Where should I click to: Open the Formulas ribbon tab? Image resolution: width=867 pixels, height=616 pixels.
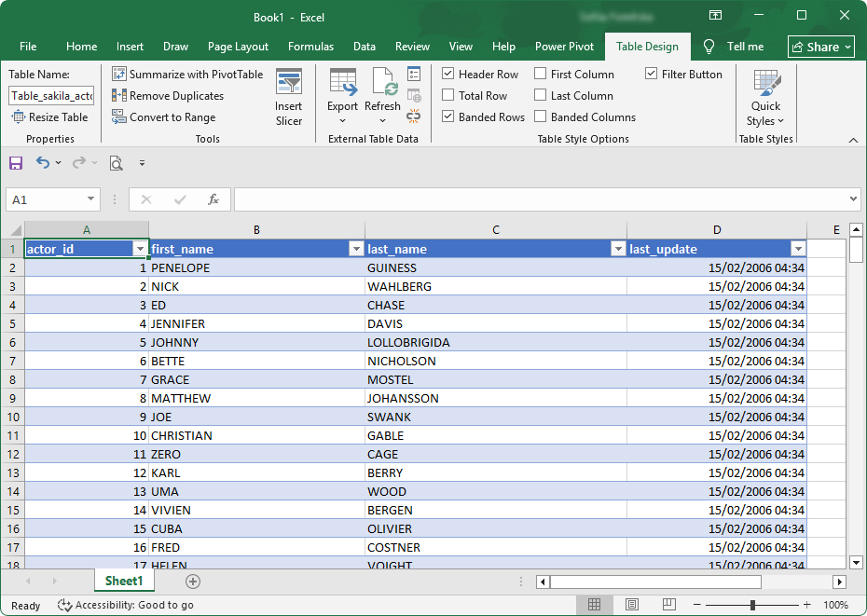tap(310, 47)
